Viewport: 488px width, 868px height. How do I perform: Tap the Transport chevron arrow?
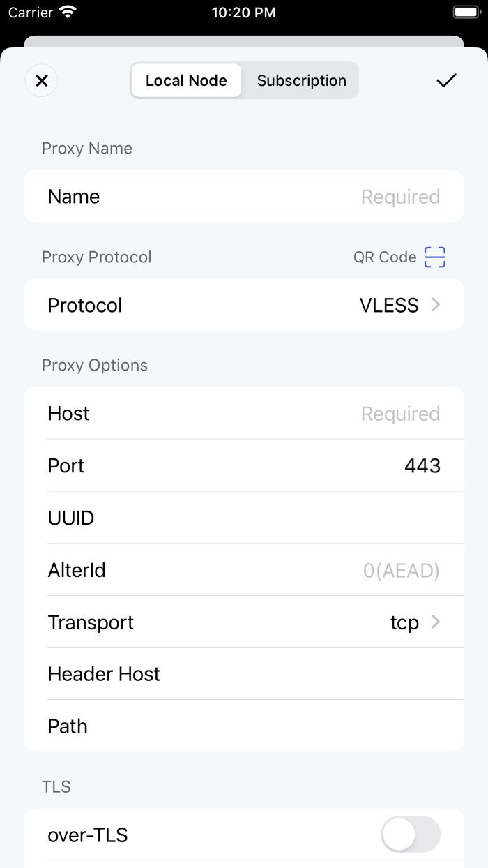tap(436, 622)
